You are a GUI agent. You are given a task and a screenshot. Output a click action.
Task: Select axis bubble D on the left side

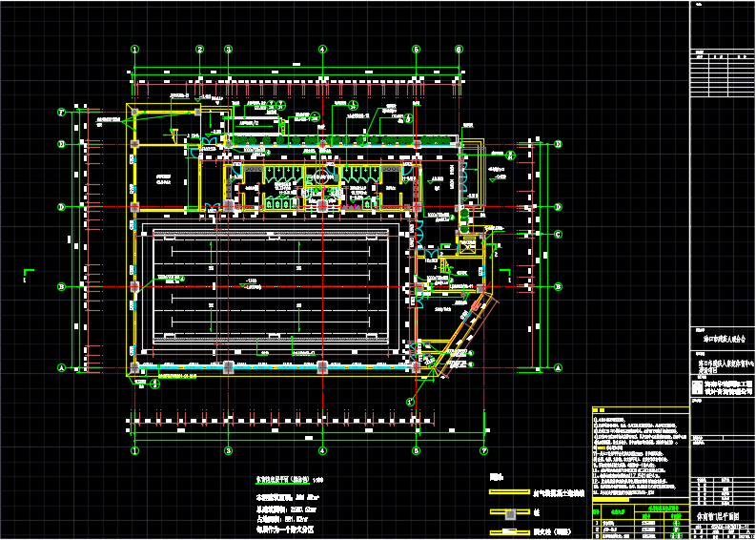pos(61,207)
